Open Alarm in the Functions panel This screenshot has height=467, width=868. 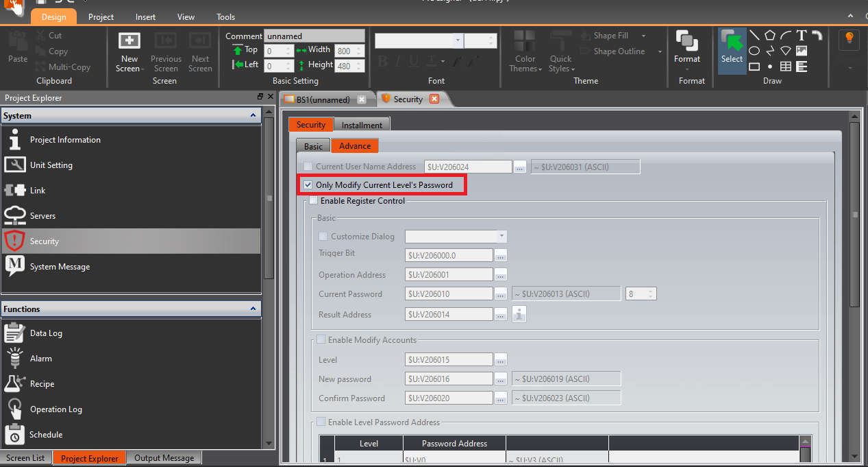click(x=40, y=359)
